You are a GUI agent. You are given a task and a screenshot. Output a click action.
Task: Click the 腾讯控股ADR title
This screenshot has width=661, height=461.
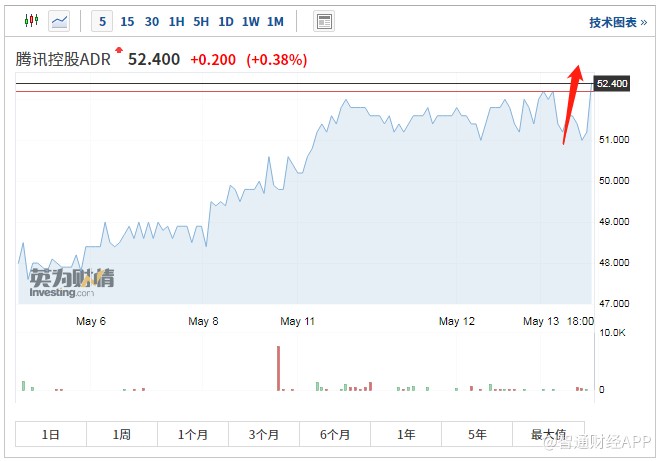point(63,59)
